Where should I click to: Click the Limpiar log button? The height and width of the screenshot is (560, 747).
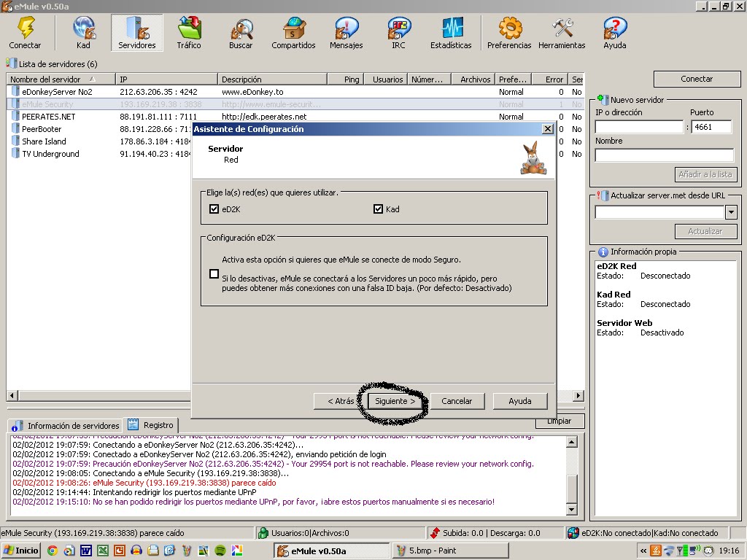[560, 421]
